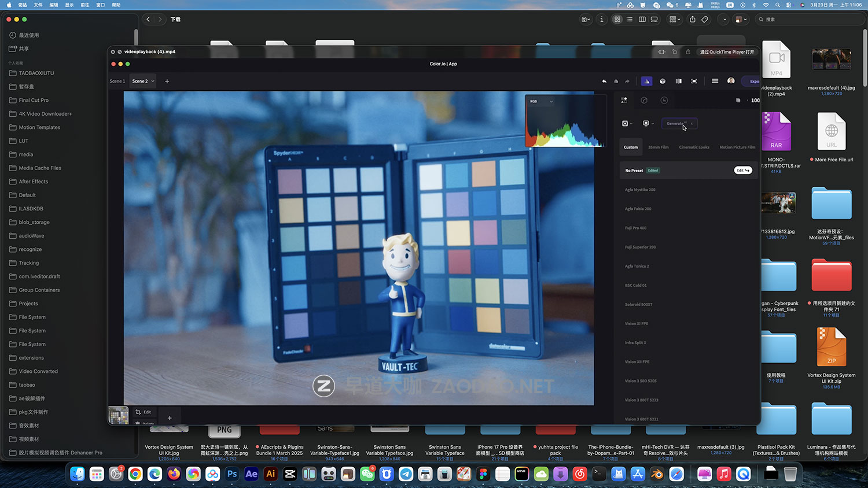Open the hamburger menu in Color.io

[x=715, y=81]
